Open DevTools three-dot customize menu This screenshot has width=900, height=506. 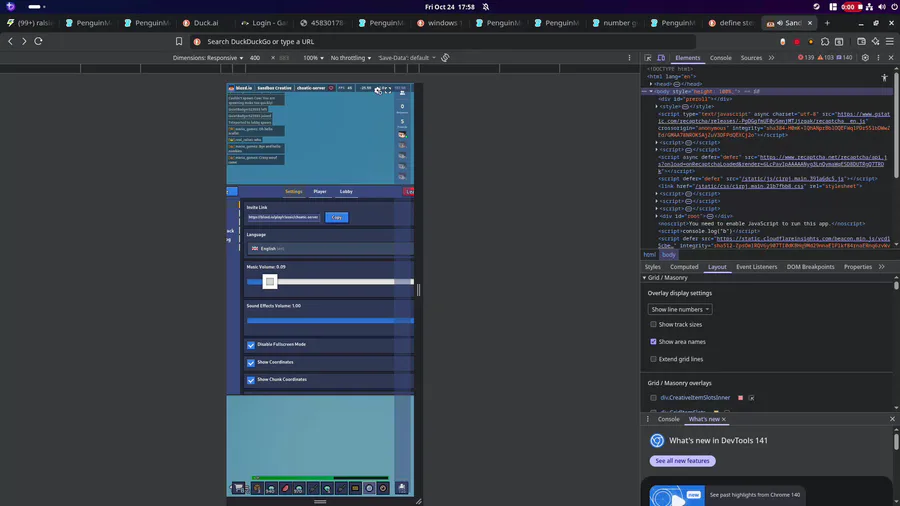click(878, 58)
